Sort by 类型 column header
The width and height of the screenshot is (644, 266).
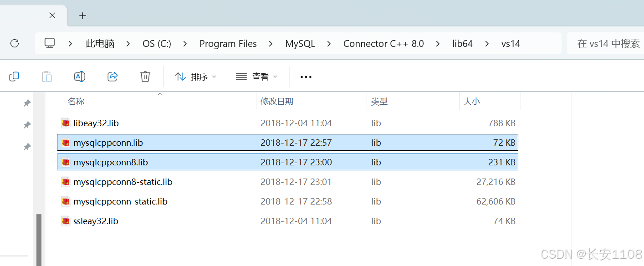[379, 102]
